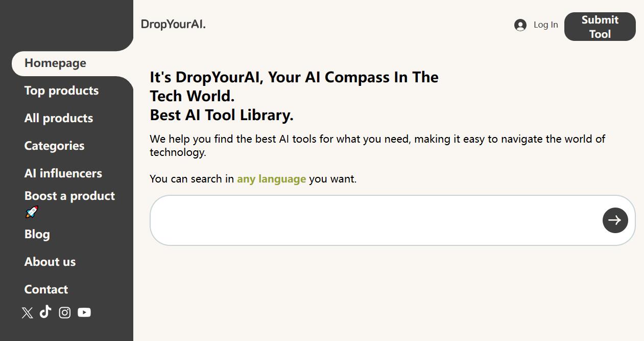View the AI influencers page
The image size is (644, 341).
(x=63, y=173)
